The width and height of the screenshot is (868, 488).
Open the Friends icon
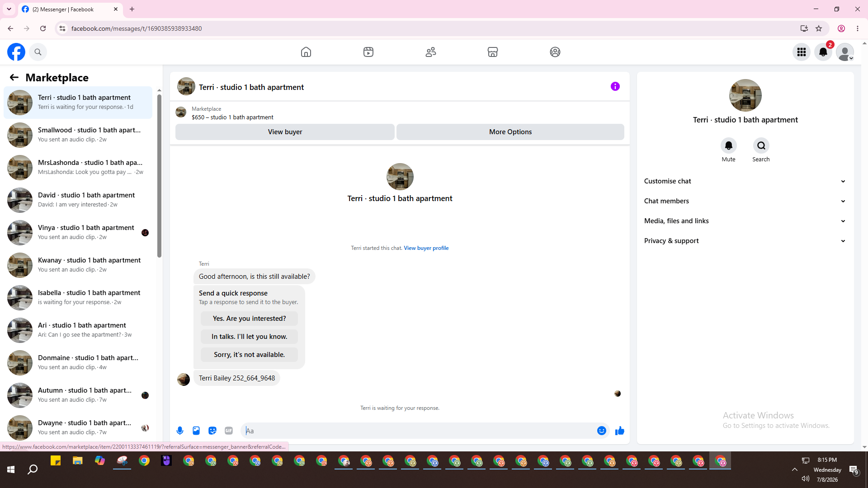(x=431, y=52)
